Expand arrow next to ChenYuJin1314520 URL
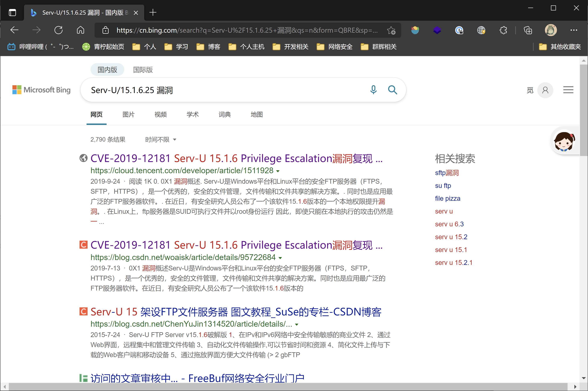Viewport: 588px width, 391px height. [297, 324]
